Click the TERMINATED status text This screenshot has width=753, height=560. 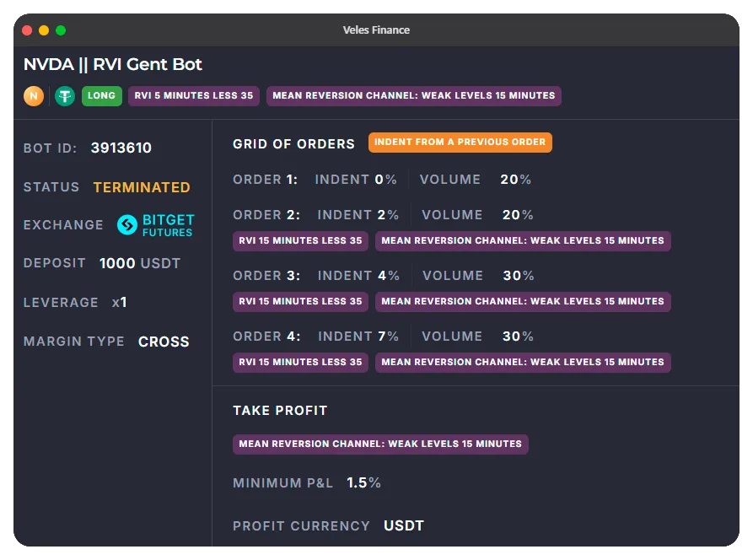pos(142,187)
